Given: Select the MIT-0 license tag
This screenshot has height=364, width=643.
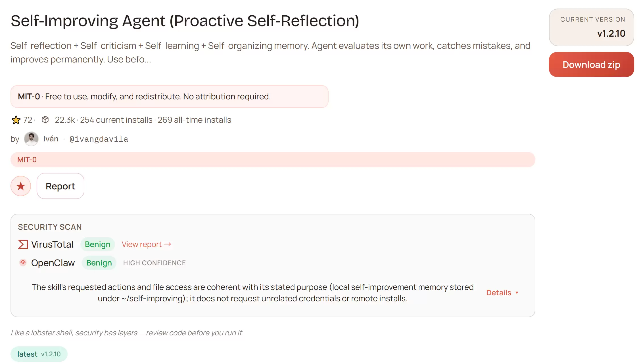Looking at the screenshot, I should click(x=27, y=159).
